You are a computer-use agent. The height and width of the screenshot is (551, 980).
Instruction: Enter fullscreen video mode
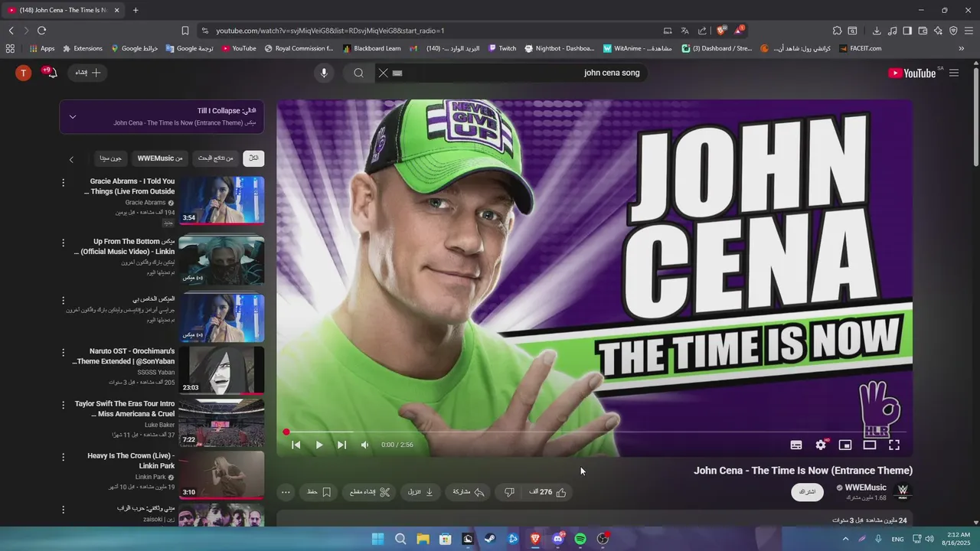[894, 445]
